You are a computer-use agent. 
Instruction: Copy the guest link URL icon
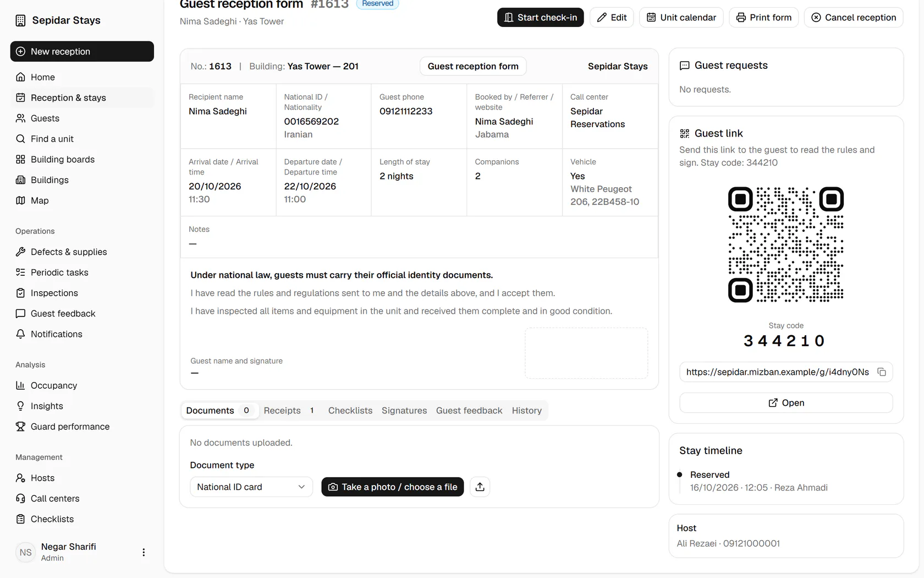pyautogui.click(x=882, y=372)
